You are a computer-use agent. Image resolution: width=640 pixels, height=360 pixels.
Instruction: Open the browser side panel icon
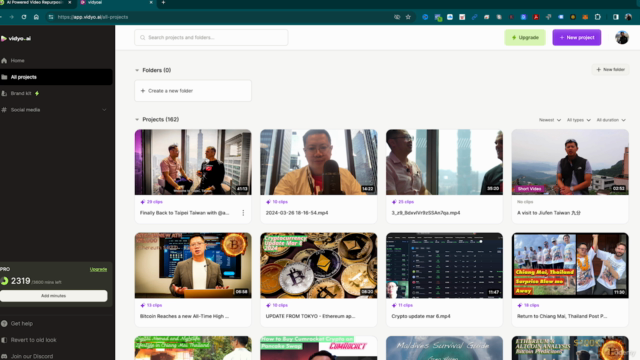(x=616, y=17)
